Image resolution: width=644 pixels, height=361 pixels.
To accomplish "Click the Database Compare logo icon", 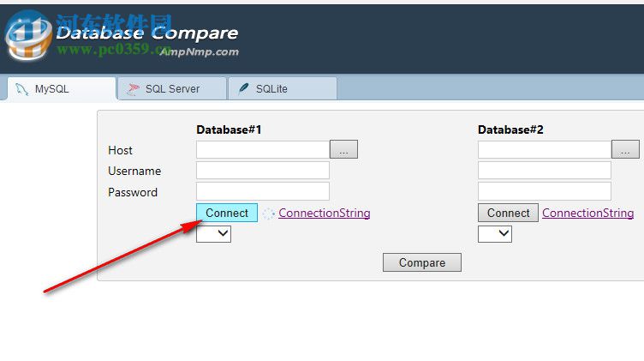I will coord(29,36).
